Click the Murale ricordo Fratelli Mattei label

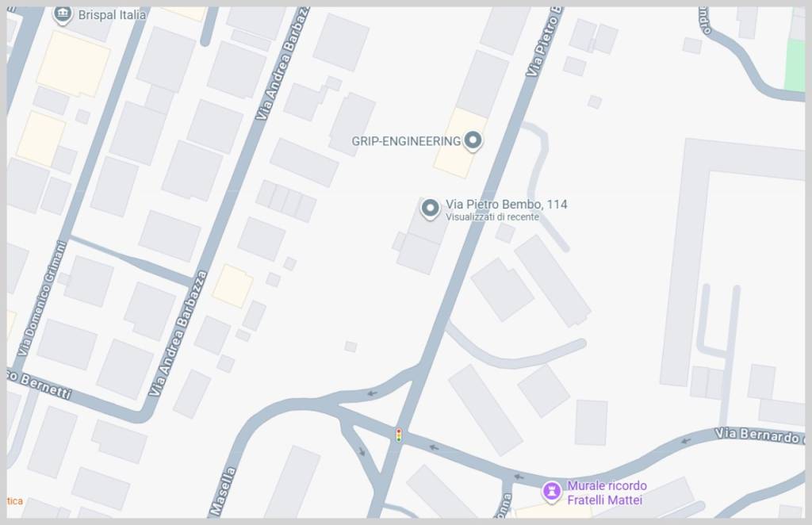coord(607,493)
